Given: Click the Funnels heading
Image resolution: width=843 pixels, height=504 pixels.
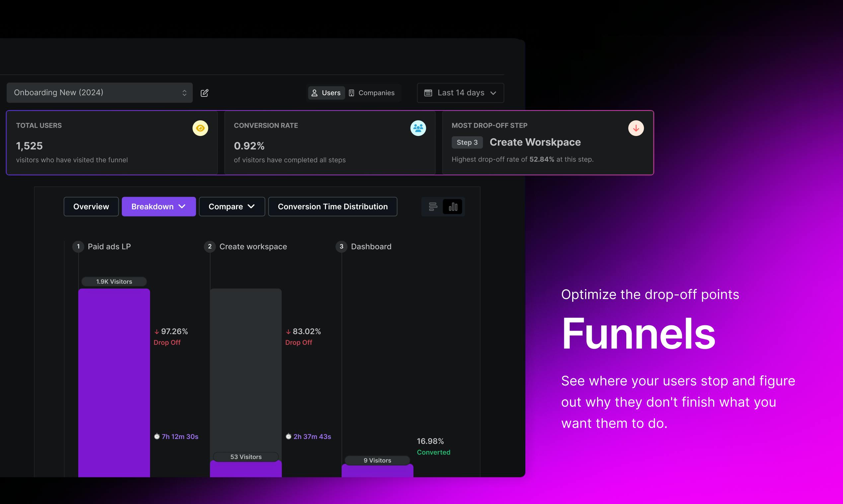Looking at the screenshot, I should click(x=638, y=334).
